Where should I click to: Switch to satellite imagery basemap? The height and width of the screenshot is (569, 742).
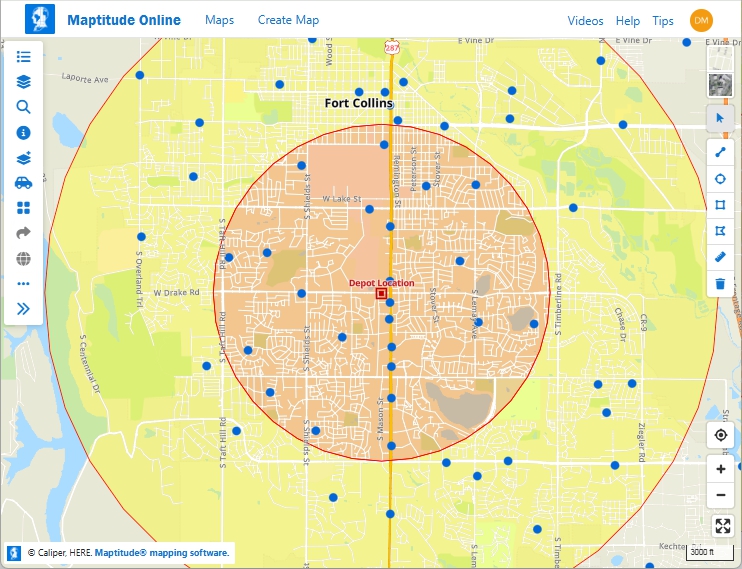click(x=720, y=85)
